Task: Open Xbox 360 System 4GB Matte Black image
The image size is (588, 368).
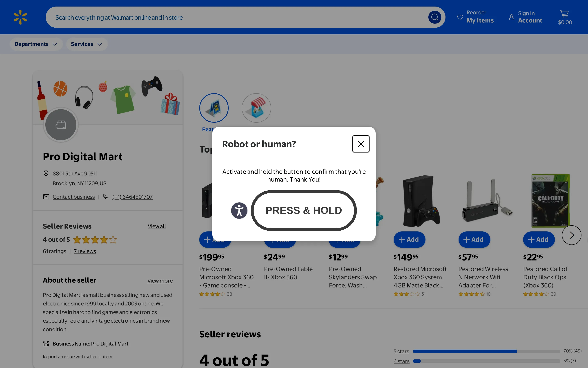Action: pos(421,201)
